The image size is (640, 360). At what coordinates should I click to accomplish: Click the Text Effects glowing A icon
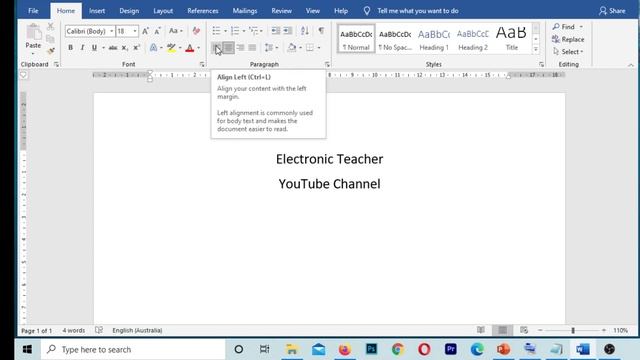(x=153, y=48)
